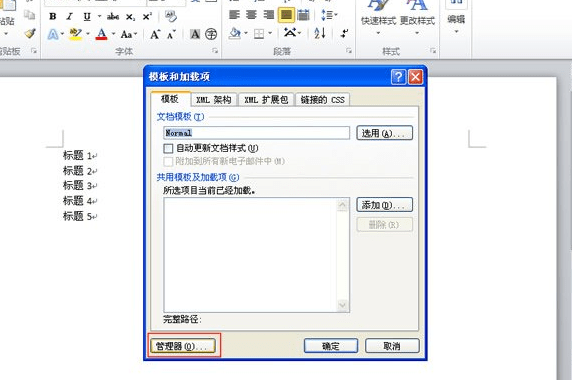Image resolution: width=572 pixels, height=380 pixels.
Task: Click the add-ins list scrollbar up arrow
Action: (x=342, y=205)
